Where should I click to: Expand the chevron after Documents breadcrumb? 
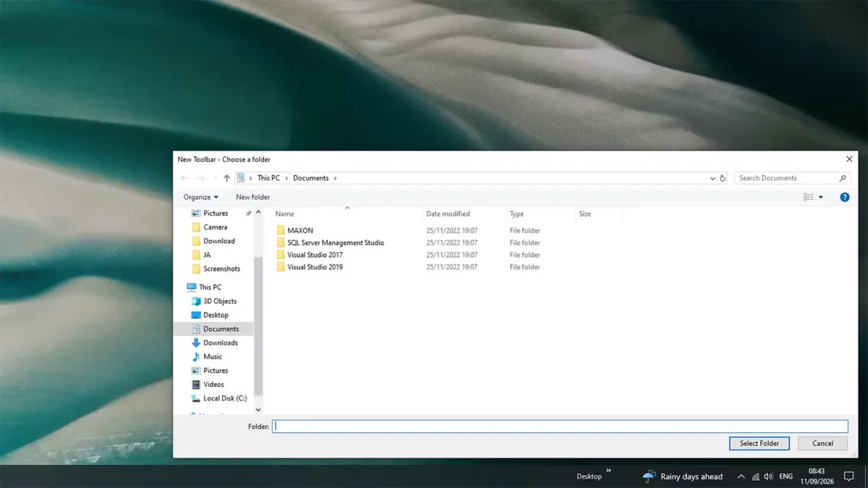(x=335, y=178)
